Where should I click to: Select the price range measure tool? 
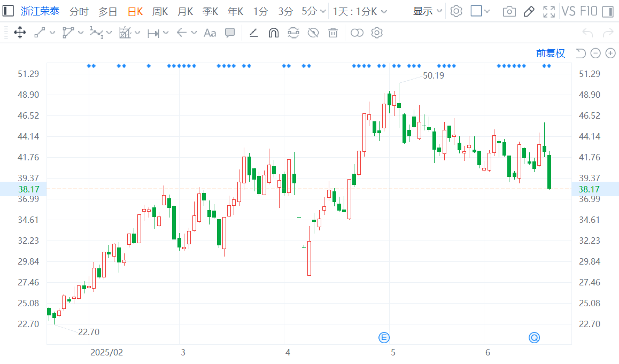click(x=153, y=33)
